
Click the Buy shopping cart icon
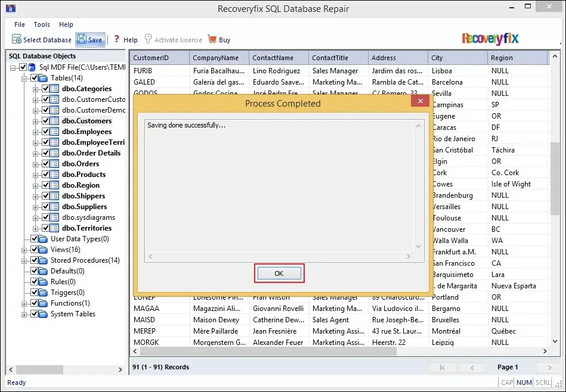(x=212, y=39)
